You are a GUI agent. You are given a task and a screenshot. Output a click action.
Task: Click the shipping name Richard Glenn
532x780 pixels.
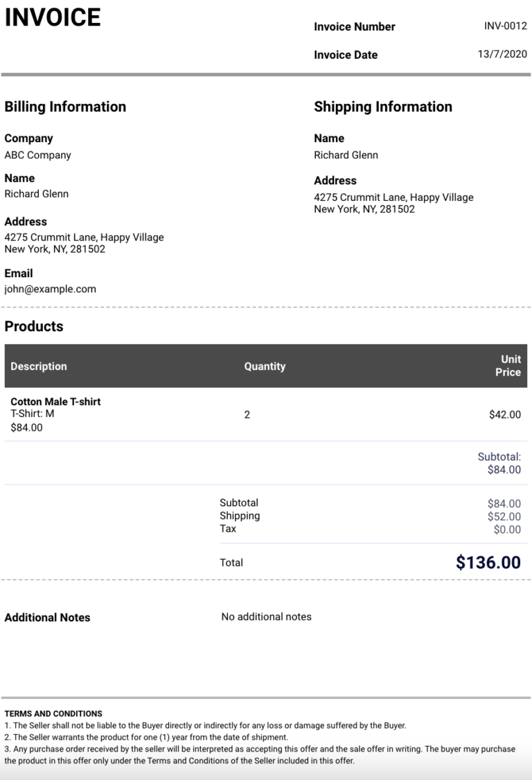346,155
